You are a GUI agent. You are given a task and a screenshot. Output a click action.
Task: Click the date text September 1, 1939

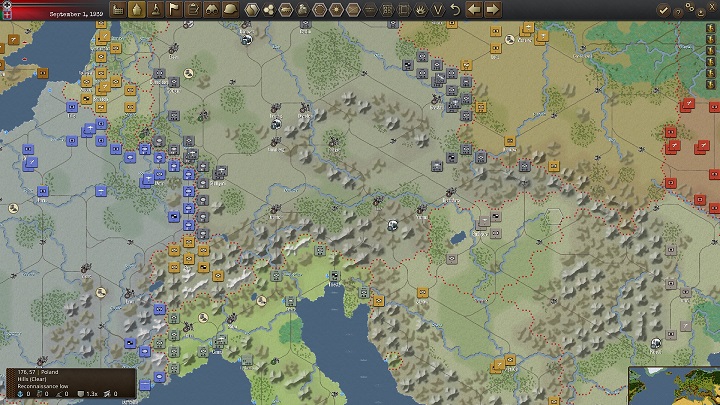coord(76,14)
